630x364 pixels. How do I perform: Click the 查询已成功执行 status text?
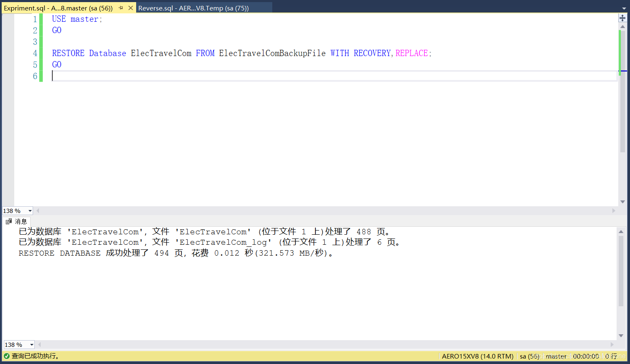[36, 356]
